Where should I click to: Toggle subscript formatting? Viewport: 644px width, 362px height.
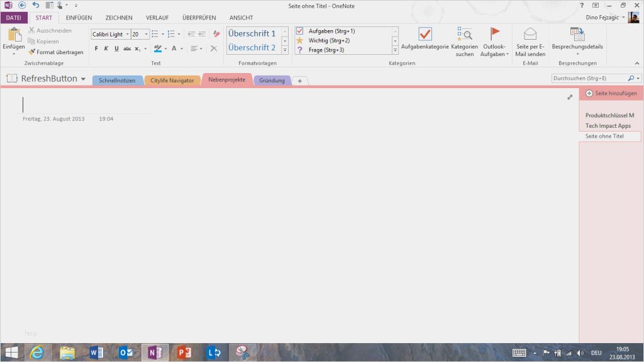tap(138, 48)
